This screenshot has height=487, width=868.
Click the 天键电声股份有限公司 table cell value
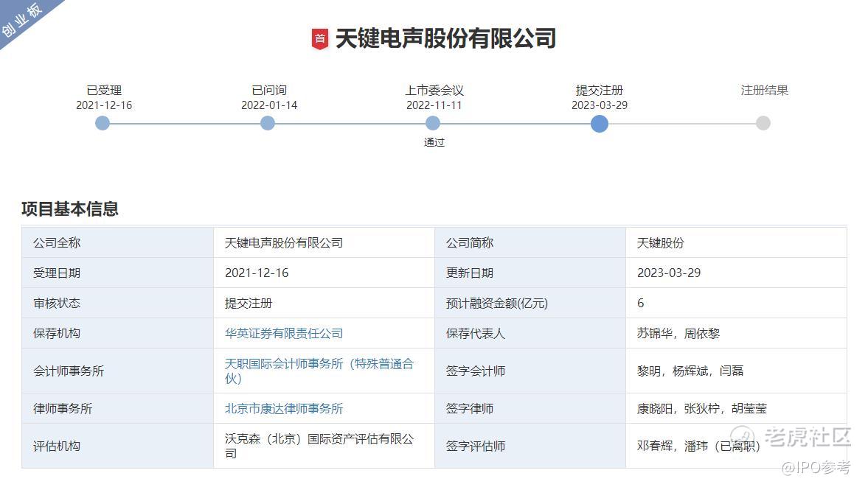324,242
